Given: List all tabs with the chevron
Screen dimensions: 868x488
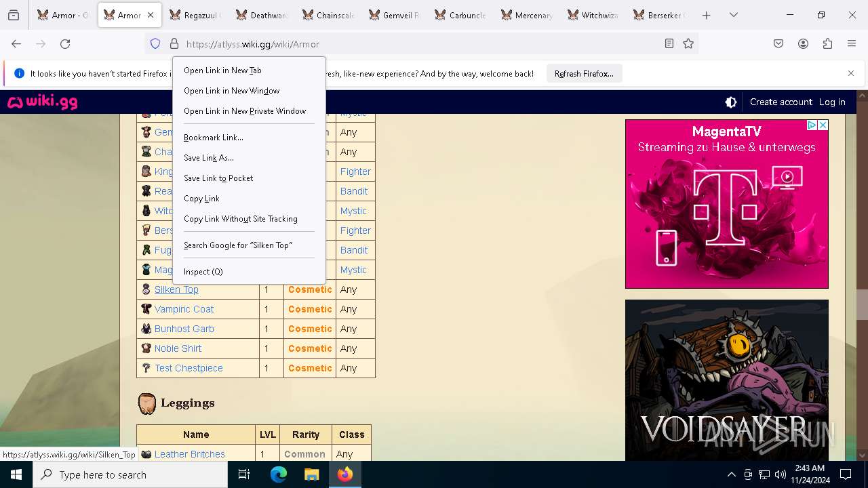Looking at the screenshot, I should (x=734, y=15).
